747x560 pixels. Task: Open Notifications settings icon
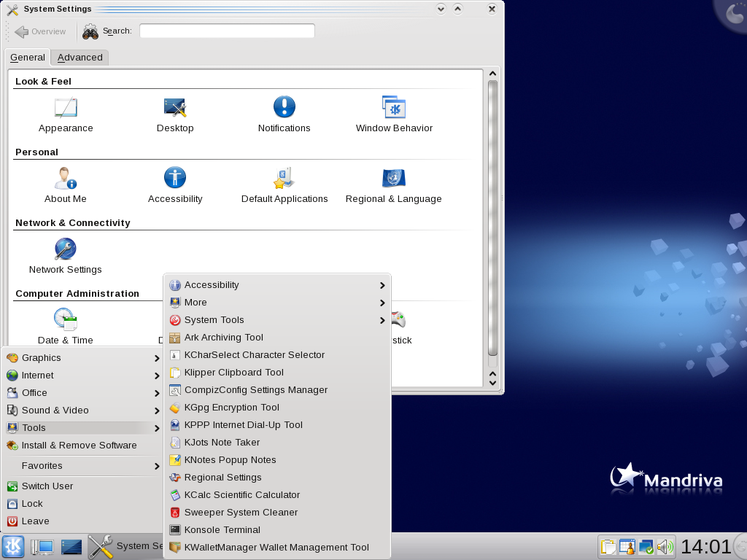(x=285, y=106)
